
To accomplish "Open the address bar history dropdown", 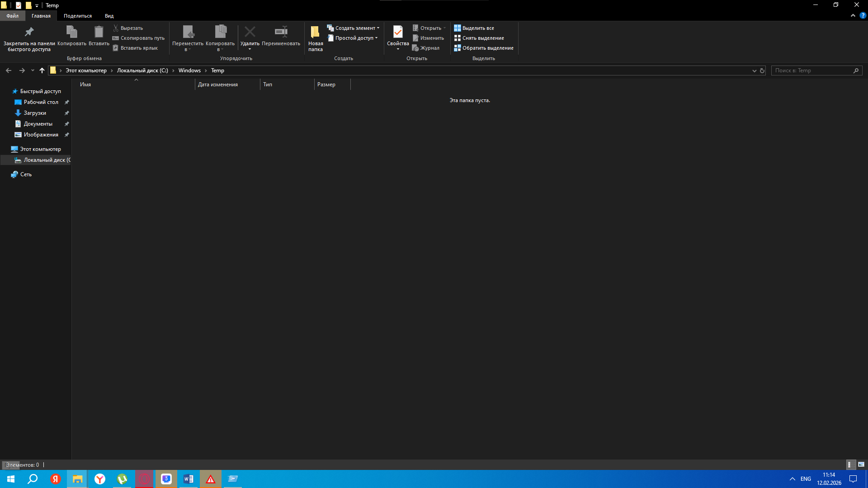I will pyautogui.click(x=754, y=70).
